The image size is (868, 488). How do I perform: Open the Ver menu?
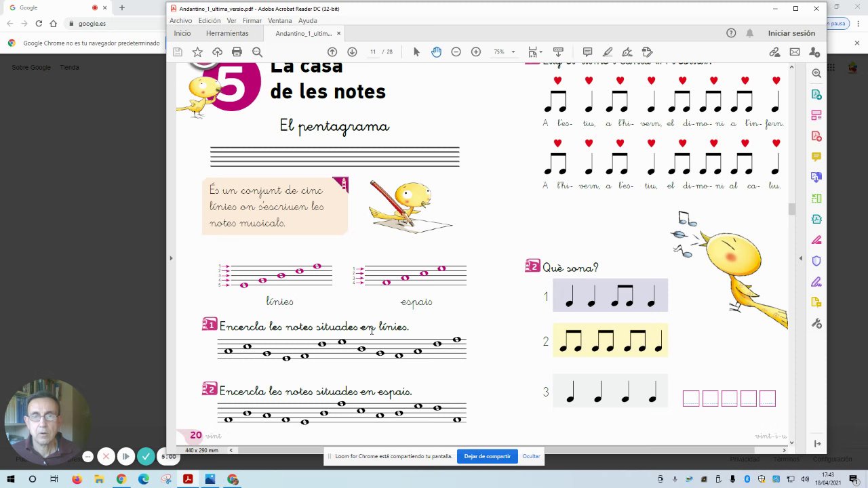pos(231,21)
